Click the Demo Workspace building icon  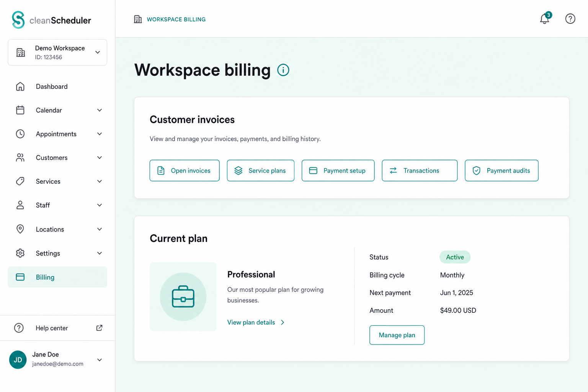point(21,52)
